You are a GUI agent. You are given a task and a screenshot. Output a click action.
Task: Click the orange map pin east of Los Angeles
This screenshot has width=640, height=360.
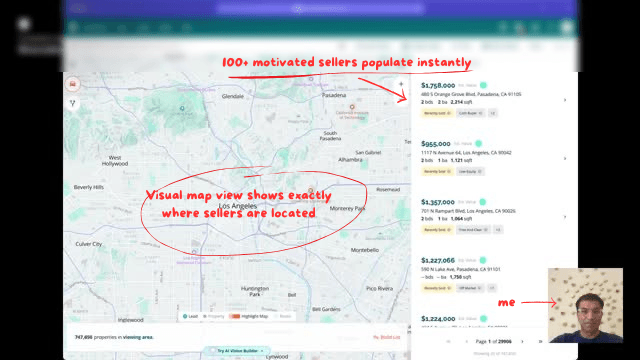[x=311, y=190]
